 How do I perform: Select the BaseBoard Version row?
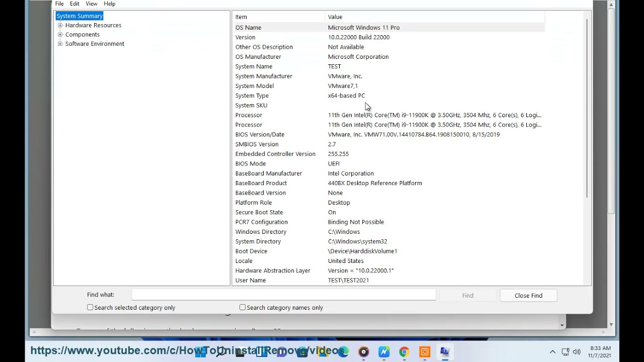point(388,193)
